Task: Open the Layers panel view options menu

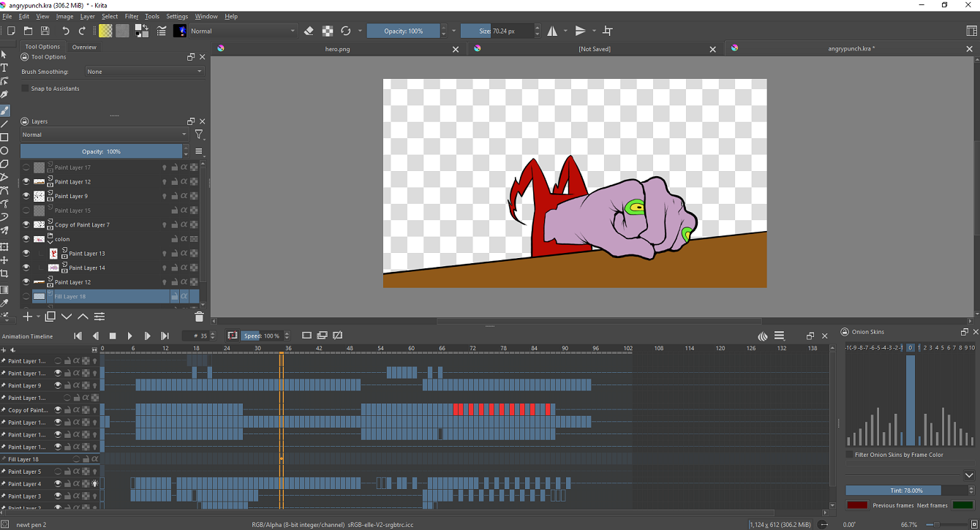Action: [x=199, y=151]
